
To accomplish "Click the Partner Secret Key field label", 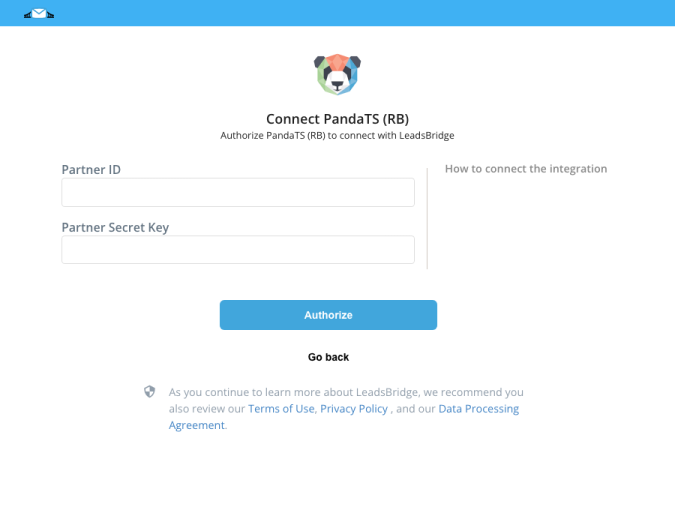I will (115, 227).
